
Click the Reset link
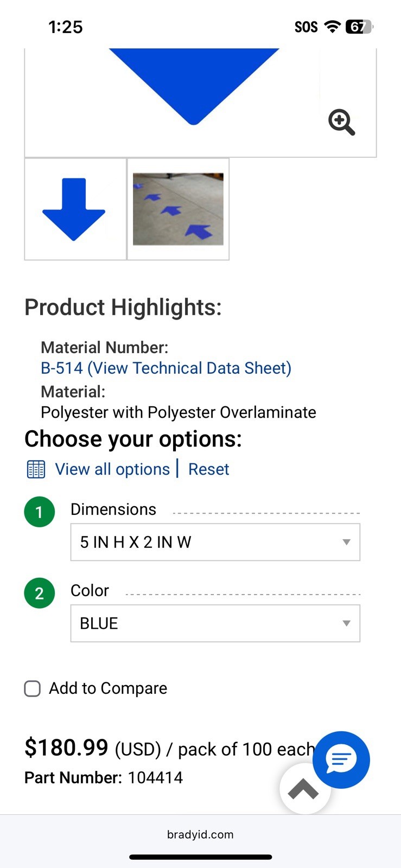209,469
